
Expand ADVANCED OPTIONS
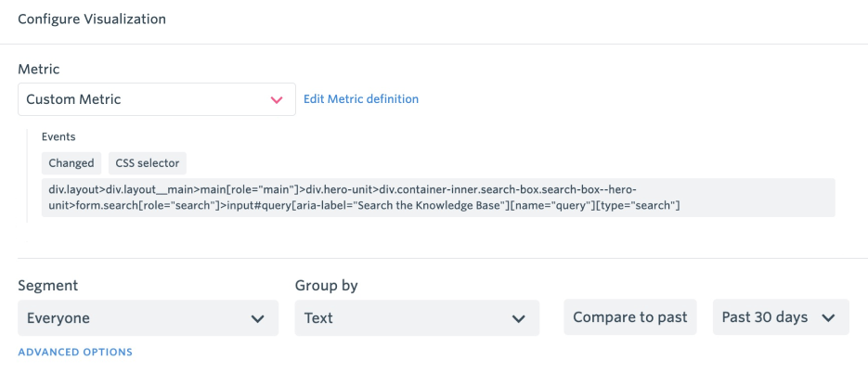(x=75, y=352)
